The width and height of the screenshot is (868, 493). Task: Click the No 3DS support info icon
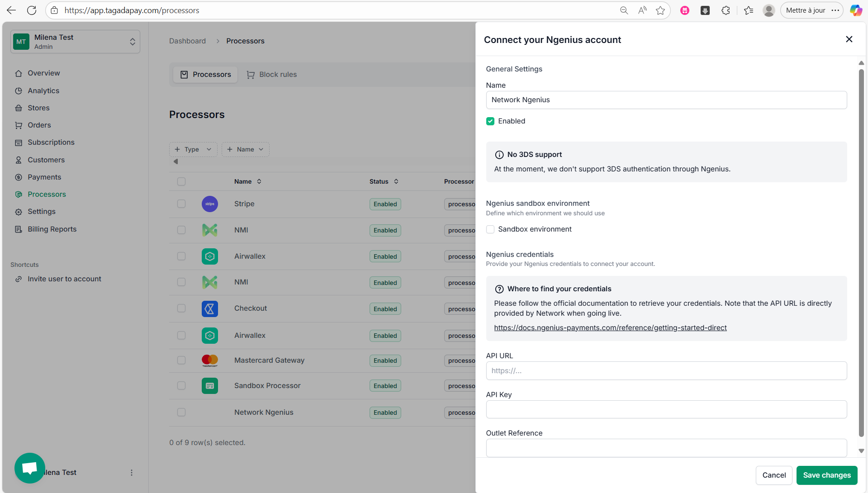point(499,155)
